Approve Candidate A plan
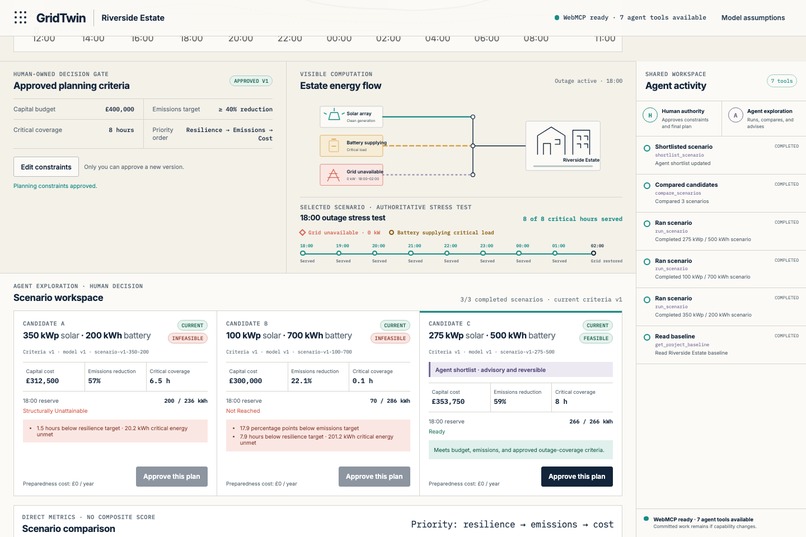 pyautogui.click(x=172, y=476)
